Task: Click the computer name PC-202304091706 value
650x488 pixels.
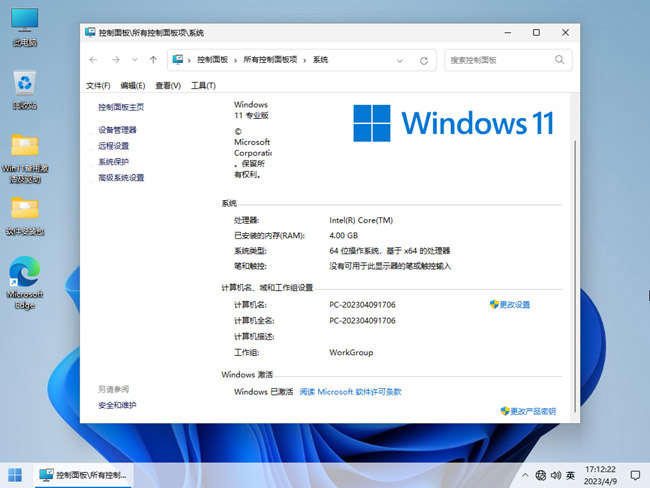Action: tap(362, 305)
